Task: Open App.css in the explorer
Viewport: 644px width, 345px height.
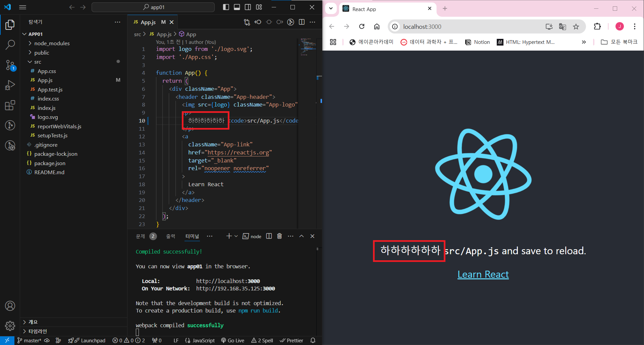Action: tap(47, 71)
